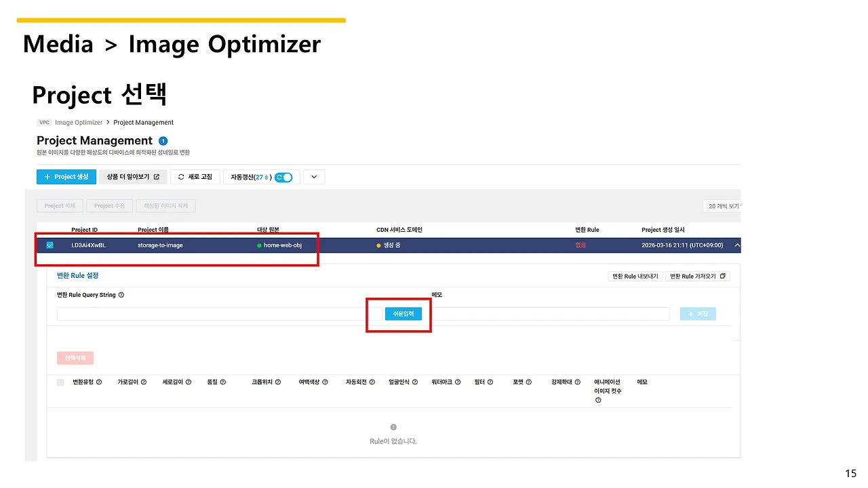Screen dimensions: 868x488
Task: Check the select-all checkbox in the rule table header
Action: 60,382
